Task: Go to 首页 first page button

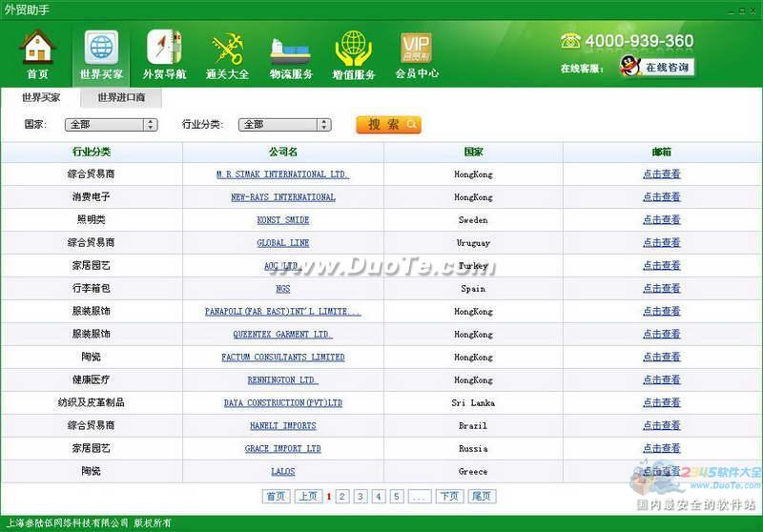Action: [277, 496]
